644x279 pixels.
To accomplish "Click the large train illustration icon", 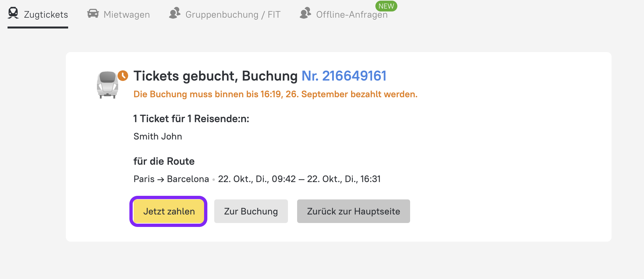I will click(x=107, y=84).
